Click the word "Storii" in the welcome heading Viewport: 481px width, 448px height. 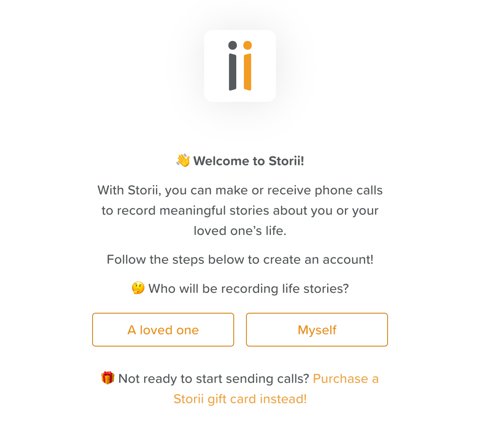coord(285,161)
